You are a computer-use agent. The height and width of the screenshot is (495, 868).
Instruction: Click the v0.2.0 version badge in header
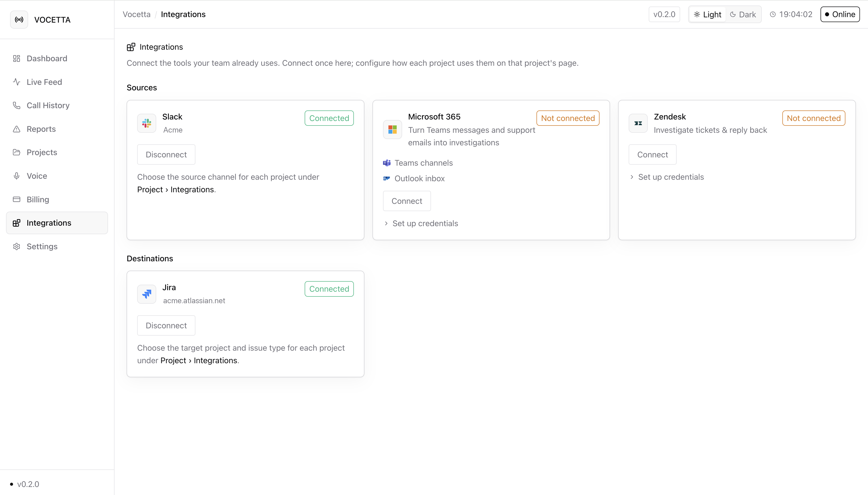pos(664,14)
